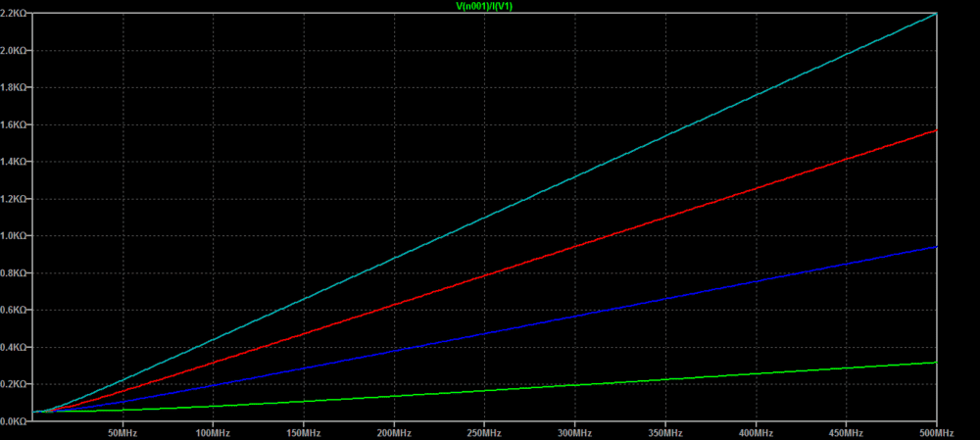Click the cyan trace's end at the right edge
This screenshot has width=980, height=440.
[x=936, y=14]
